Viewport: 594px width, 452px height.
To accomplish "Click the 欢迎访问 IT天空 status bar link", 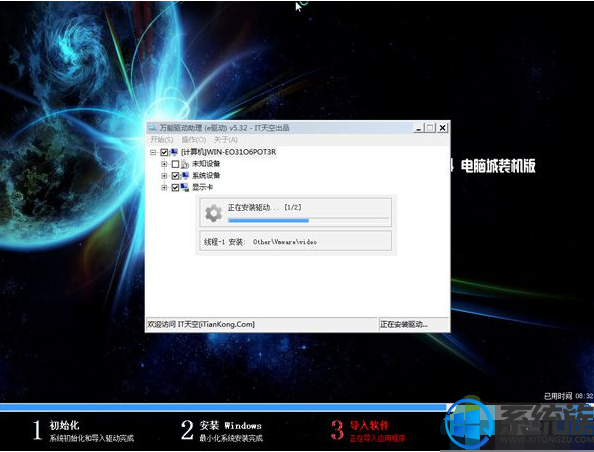I will pyautogui.click(x=201, y=324).
